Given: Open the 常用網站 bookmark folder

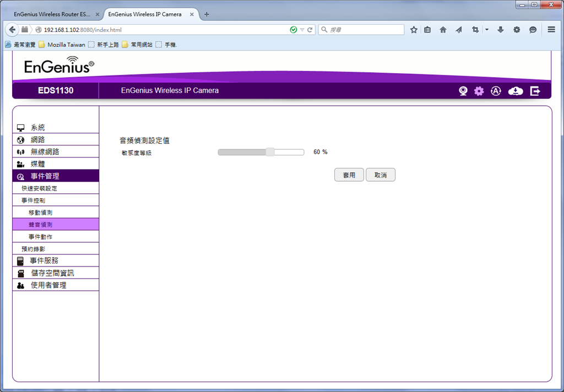Looking at the screenshot, I should click(x=137, y=45).
